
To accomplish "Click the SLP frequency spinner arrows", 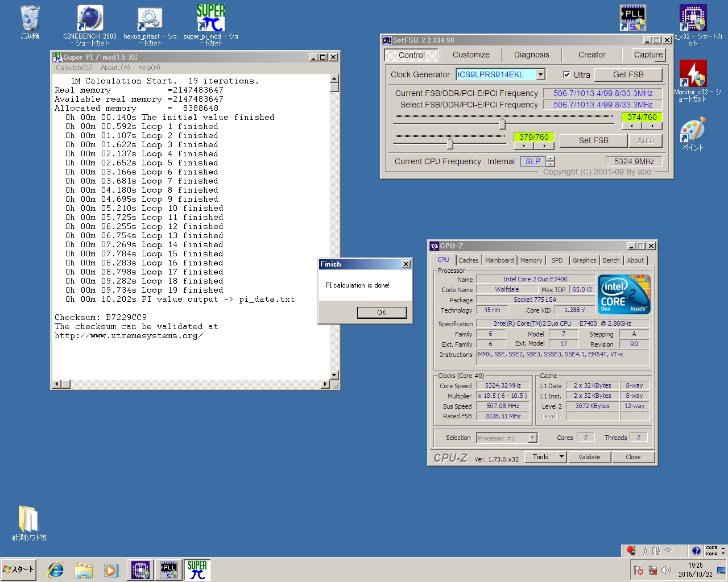I will tap(550, 161).
